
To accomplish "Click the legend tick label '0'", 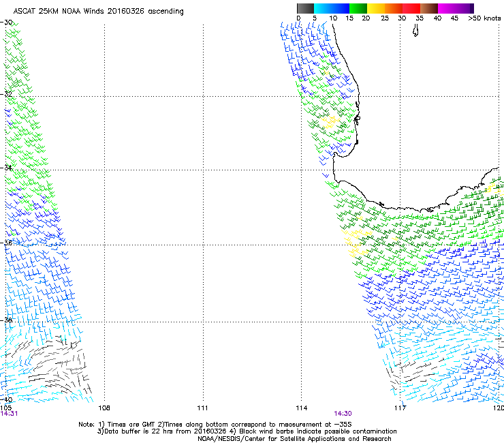I will pos(298,18).
